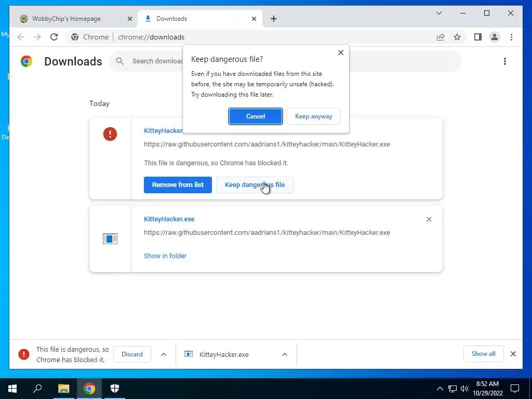Open the profile avatar menu

pos(495,37)
